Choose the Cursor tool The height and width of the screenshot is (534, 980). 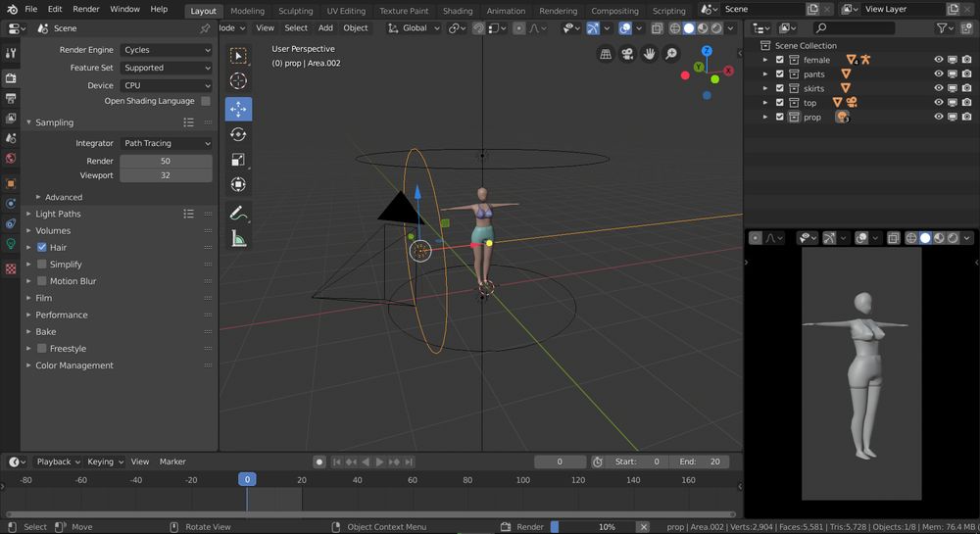(x=238, y=81)
